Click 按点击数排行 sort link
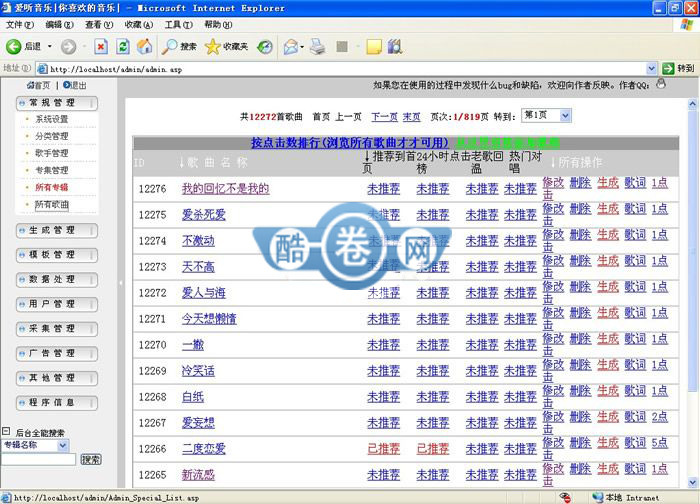This screenshot has width=700, height=504. tap(350, 143)
